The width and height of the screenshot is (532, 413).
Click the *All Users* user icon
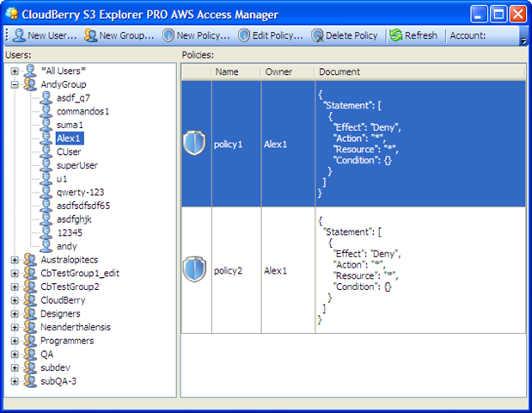pyautogui.click(x=30, y=71)
